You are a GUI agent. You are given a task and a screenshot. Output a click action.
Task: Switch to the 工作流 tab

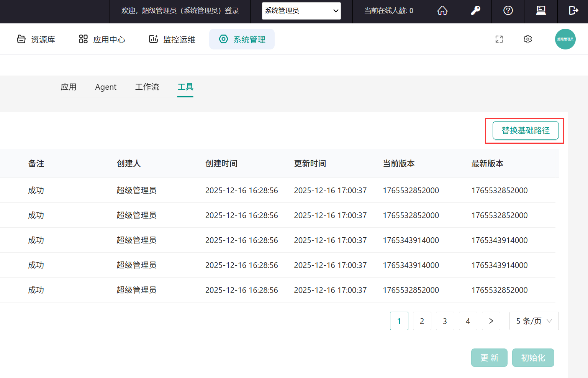tap(147, 87)
